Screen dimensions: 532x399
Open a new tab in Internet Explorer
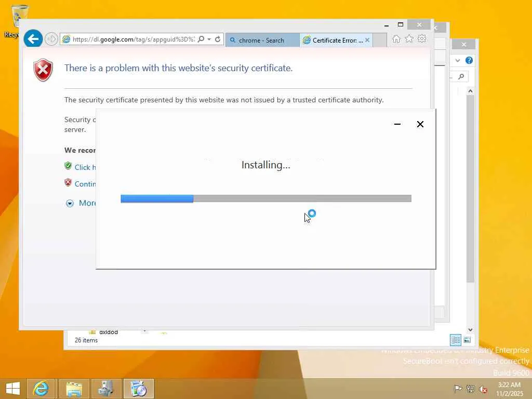point(380,41)
